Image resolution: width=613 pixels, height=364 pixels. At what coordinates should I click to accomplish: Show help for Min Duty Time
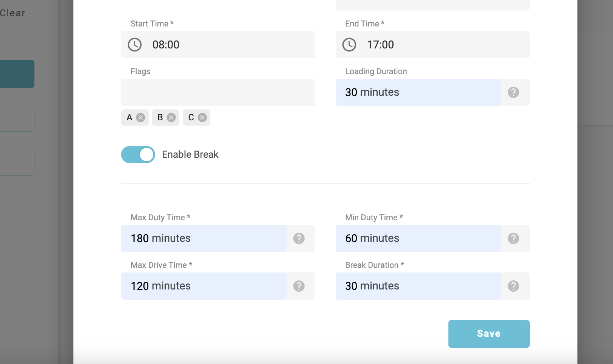coord(513,238)
